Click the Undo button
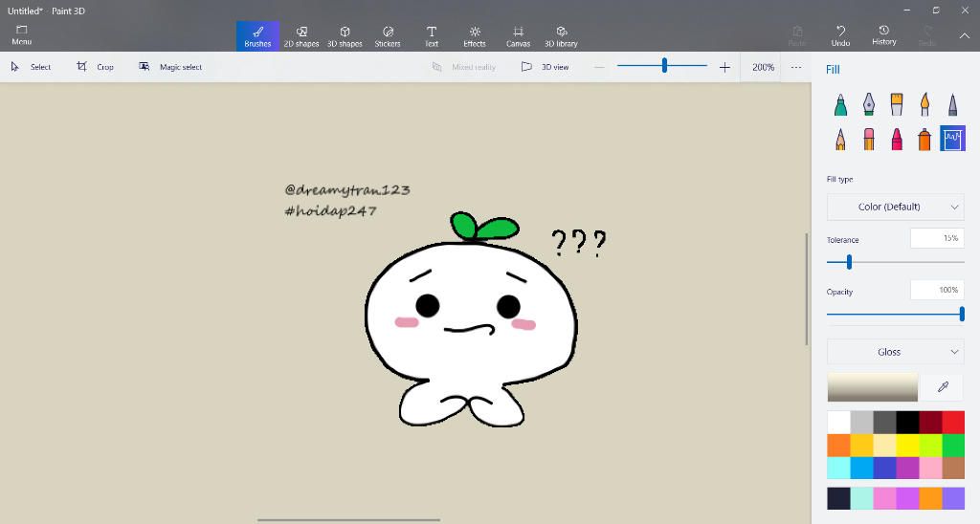This screenshot has width=980, height=524. 840,35
